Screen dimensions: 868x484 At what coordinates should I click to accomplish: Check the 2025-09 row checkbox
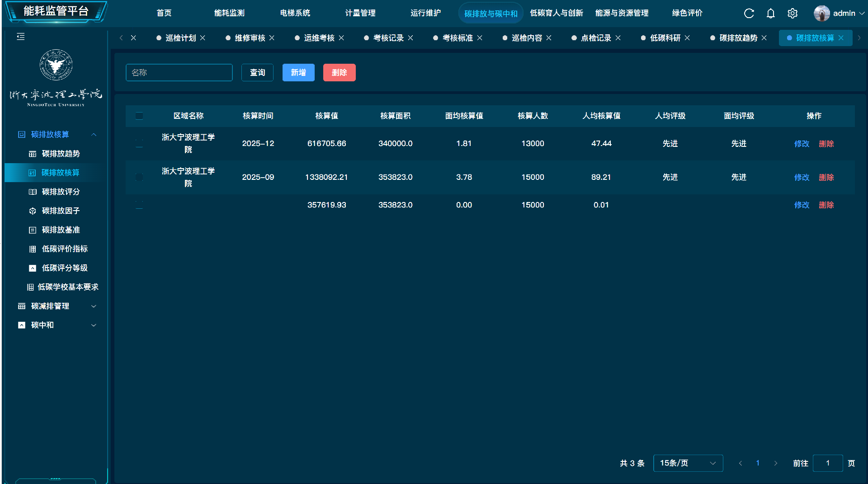pos(139,177)
